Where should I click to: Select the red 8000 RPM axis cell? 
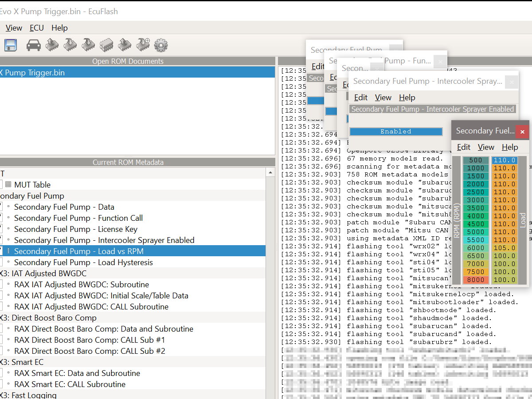(x=475, y=280)
